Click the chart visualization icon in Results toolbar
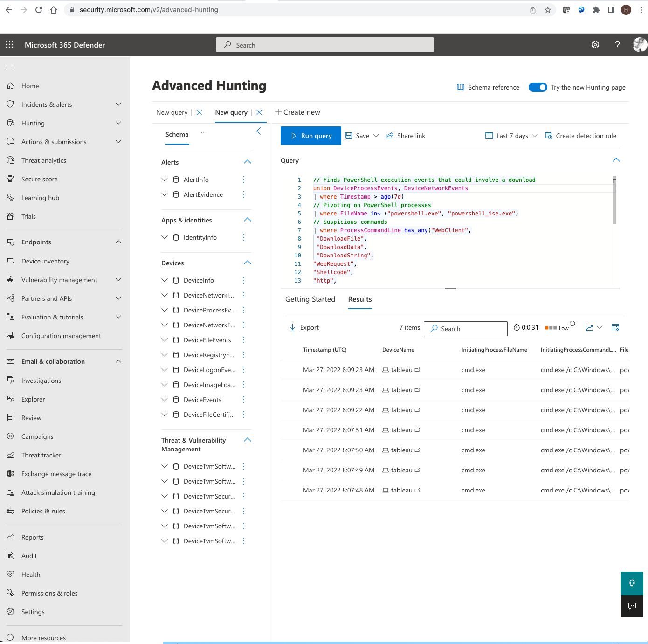This screenshot has width=648, height=644. (x=589, y=327)
